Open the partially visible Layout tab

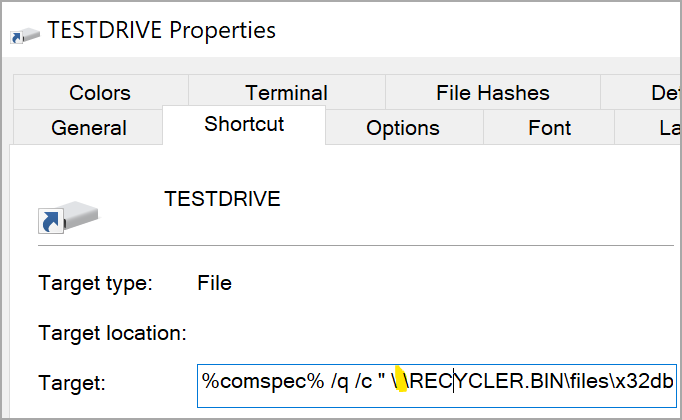[648, 128]
